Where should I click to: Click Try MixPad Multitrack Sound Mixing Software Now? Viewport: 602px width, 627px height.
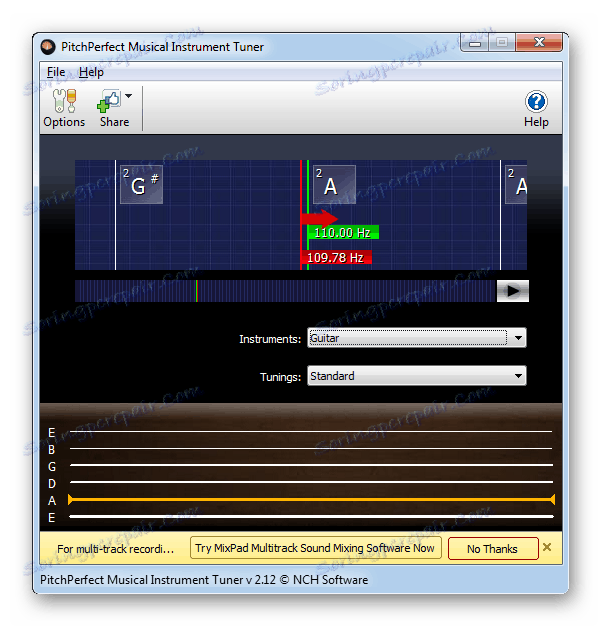click(315, 548)
